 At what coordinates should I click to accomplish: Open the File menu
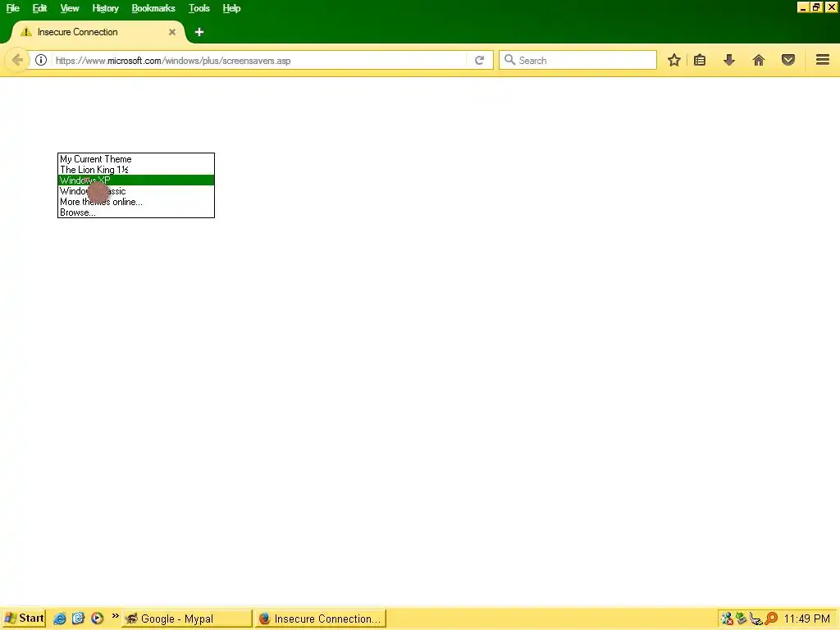[x=13, y=8]
